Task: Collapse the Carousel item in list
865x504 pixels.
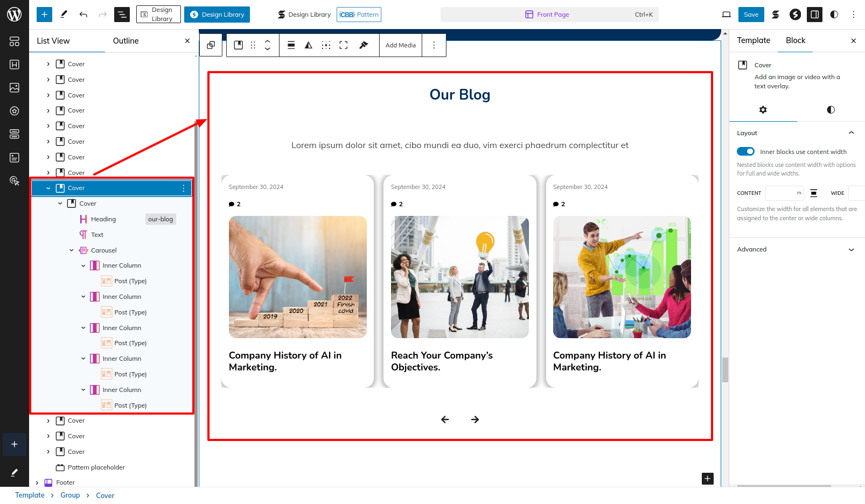Action: (72, 250)
